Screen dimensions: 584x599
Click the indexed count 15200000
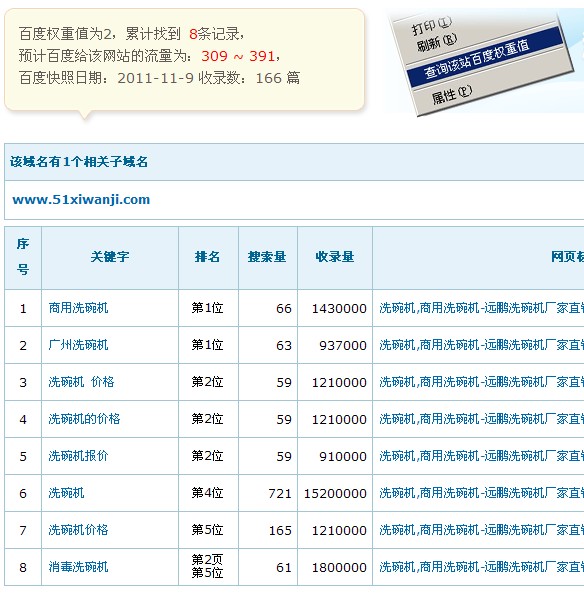335,494
